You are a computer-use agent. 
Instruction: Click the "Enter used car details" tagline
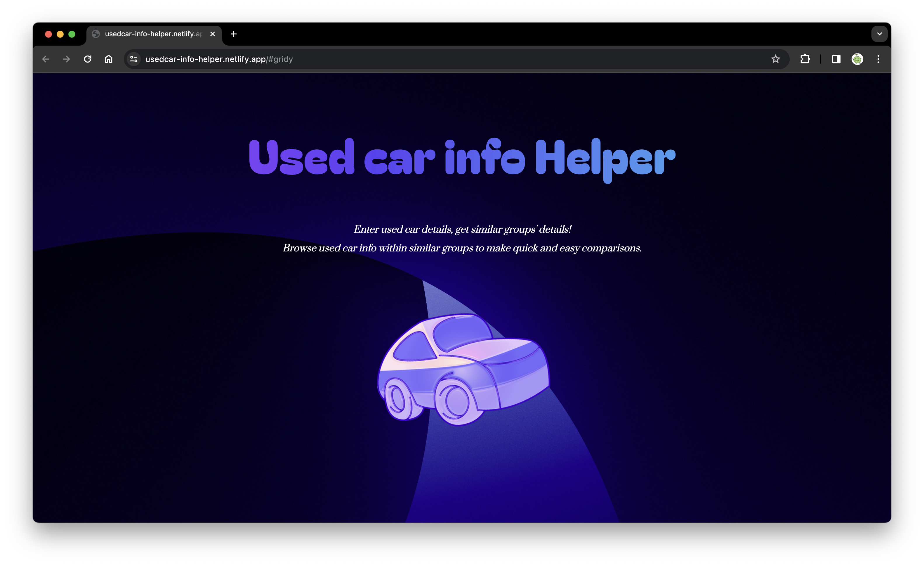pos(462,229)
